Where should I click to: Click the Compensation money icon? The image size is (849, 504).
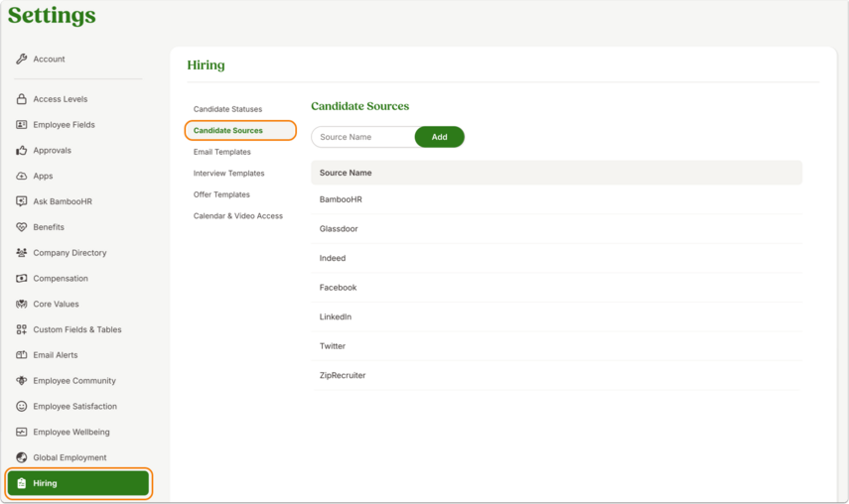(21, 279)
